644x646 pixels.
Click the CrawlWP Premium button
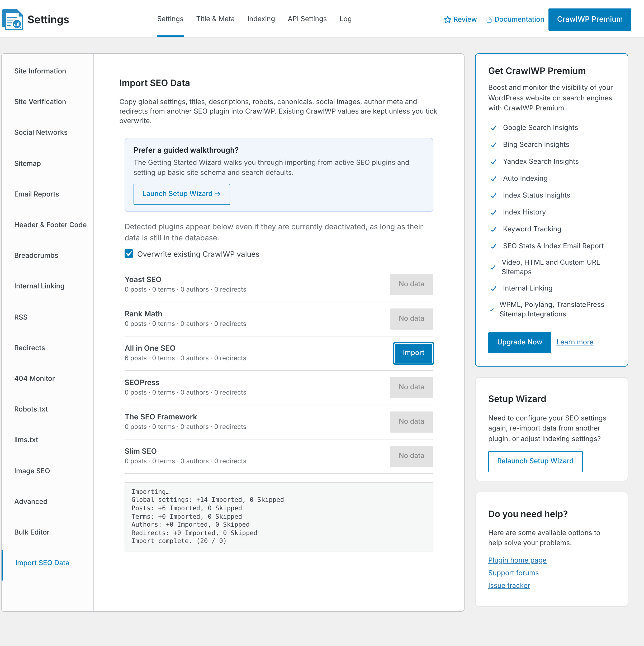[x=590, y=19]
